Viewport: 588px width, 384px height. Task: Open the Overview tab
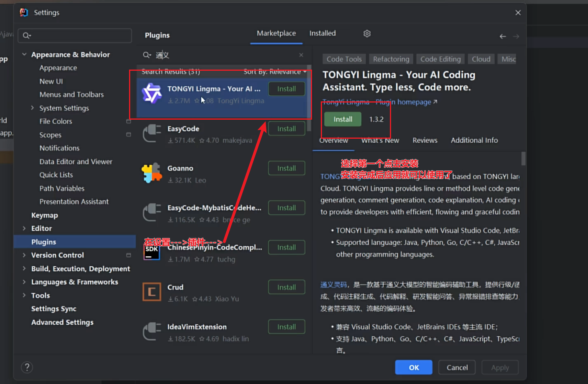pyautogui.click(x=334, y=140)
